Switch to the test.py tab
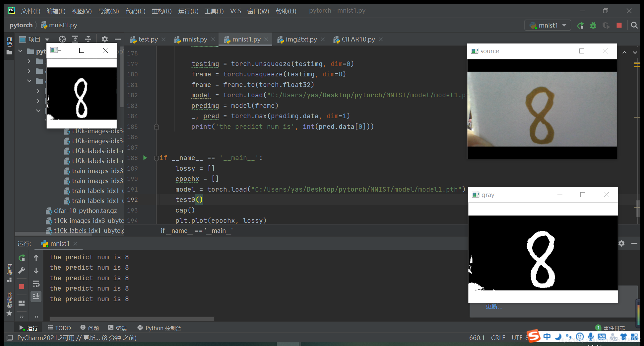The width and height of the screenshot is (644, 346). (x=148, y=39)
